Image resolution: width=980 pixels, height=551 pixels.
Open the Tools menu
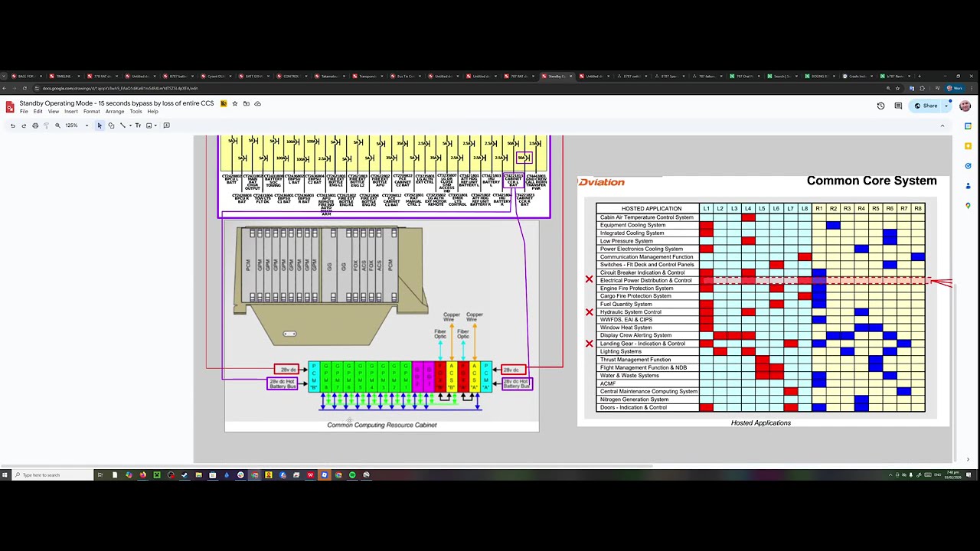[x=136, y=112]
